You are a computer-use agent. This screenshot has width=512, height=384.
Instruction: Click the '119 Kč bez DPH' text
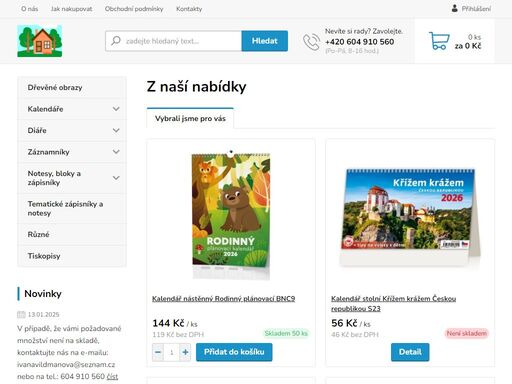pos(178,334)
